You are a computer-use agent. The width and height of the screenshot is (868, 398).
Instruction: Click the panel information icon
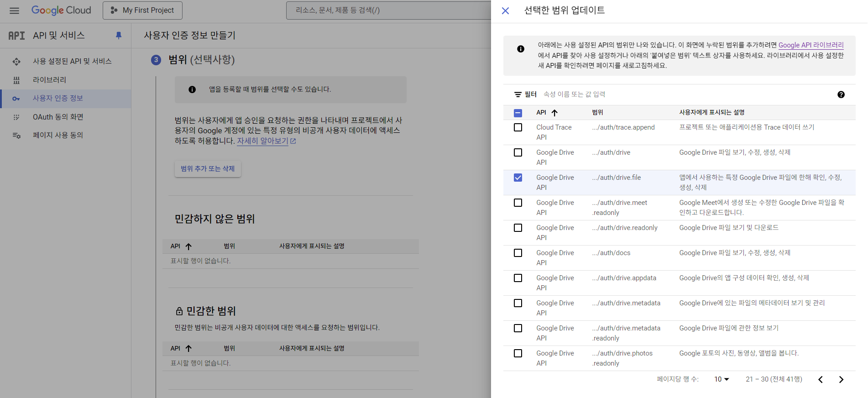pos(521,49)
